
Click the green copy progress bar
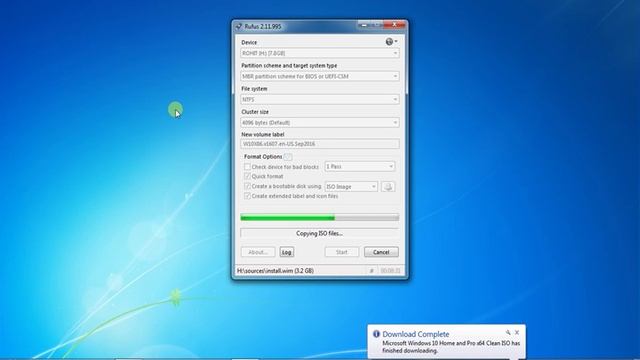click(x=320, y=218)
